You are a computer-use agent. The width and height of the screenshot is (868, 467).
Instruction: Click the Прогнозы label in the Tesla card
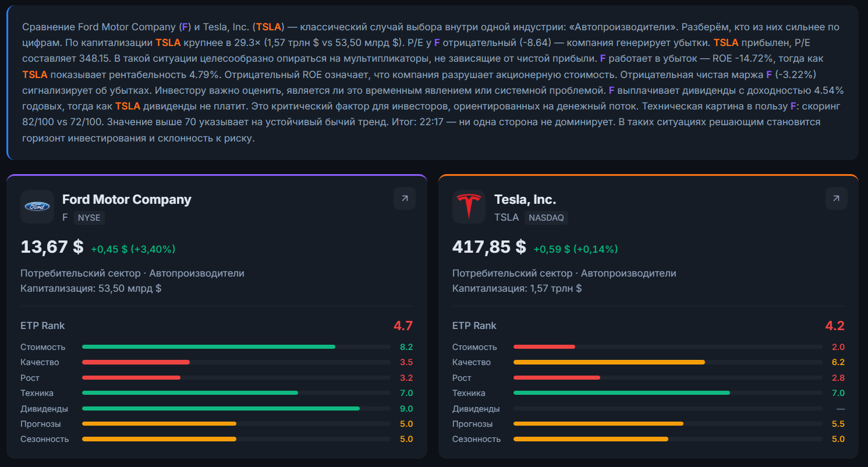(x=472, y=424)
